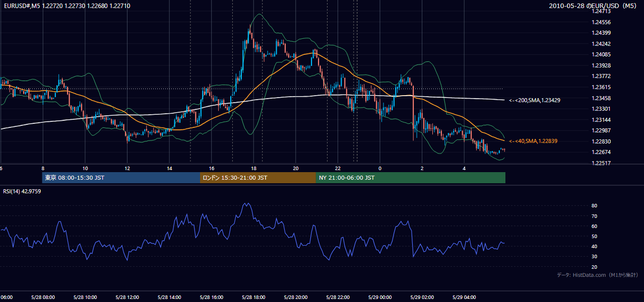
Task: Click the 5/28 20:00 time axis label
Action: (296, 297)
